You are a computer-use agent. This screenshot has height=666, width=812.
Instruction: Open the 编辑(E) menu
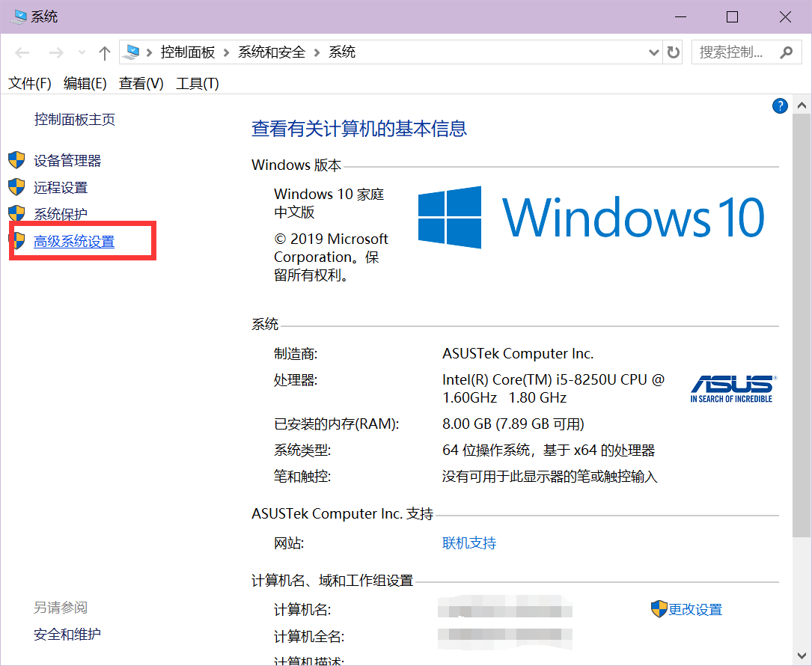pyautogui.click(x=85, y=83)
